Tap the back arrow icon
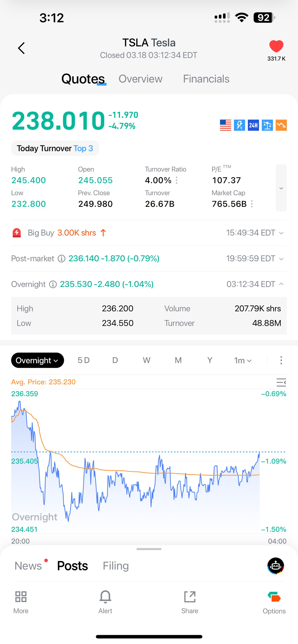 point(21,48)
